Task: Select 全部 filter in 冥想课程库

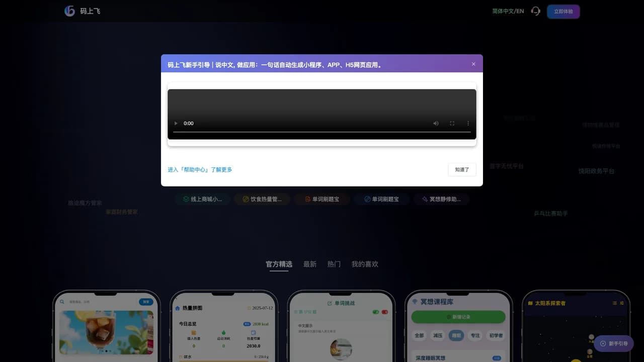Action: click(x=419, y=335)
